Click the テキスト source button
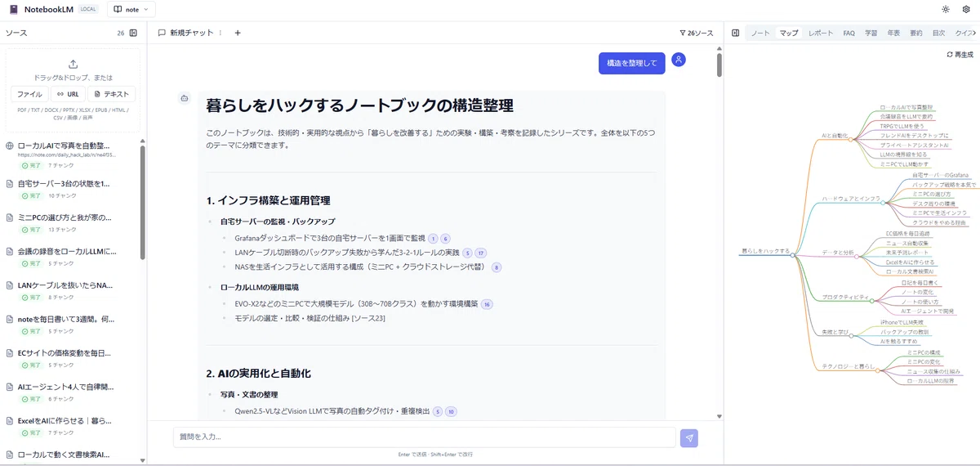Image resolution: width=980 pixels, height=466 pixels. point(111,94)
